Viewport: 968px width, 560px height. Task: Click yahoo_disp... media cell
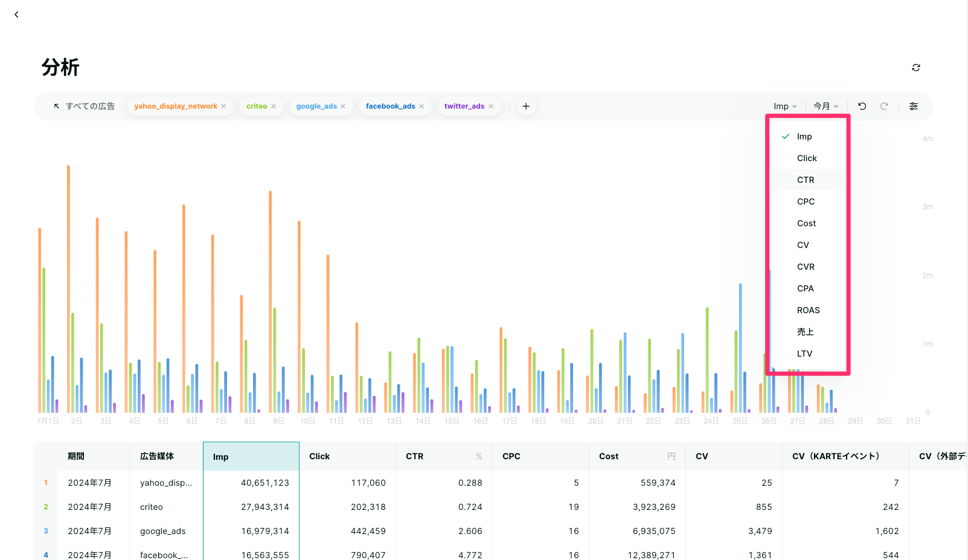click(166, 483)
